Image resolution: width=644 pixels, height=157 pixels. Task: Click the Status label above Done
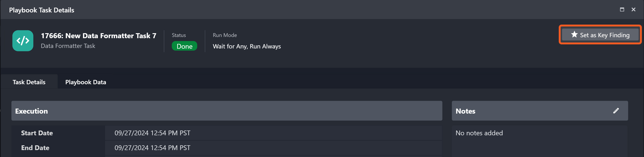(x=178, y=35)
